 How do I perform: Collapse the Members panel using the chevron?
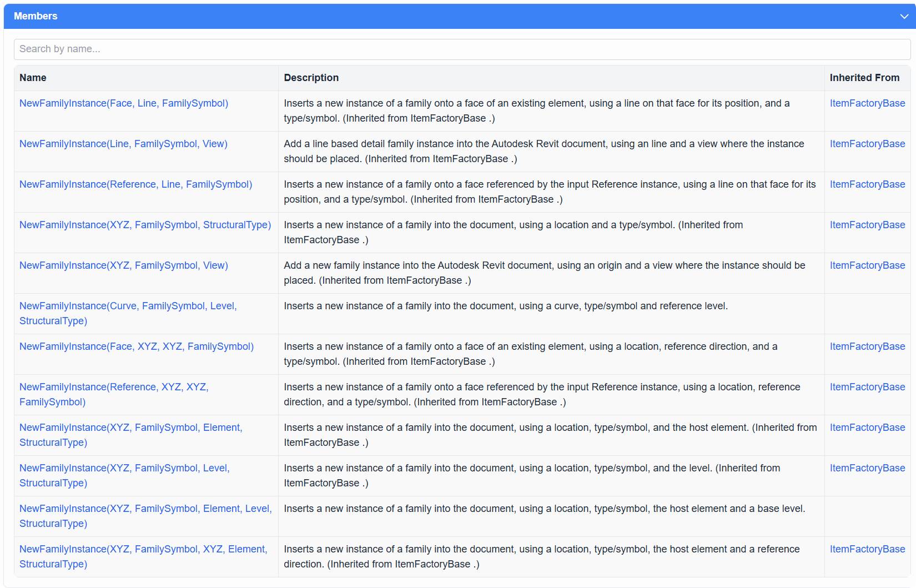(904, 17)
